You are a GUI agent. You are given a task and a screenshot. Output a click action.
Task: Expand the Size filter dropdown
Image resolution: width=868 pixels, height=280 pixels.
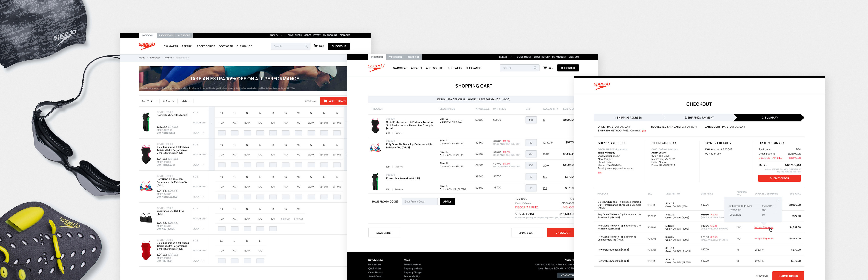pyautogui.click(x=186, y=101)
